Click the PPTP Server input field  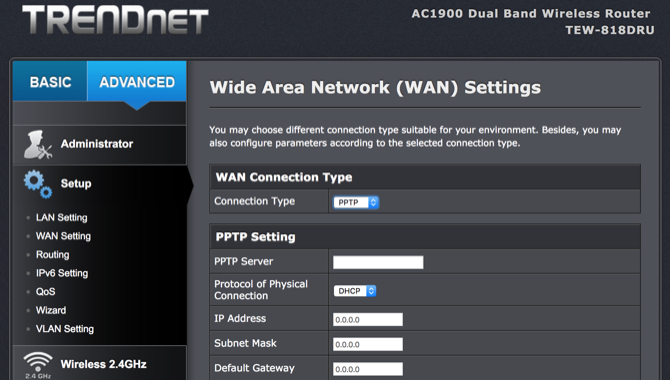(378, 262)
